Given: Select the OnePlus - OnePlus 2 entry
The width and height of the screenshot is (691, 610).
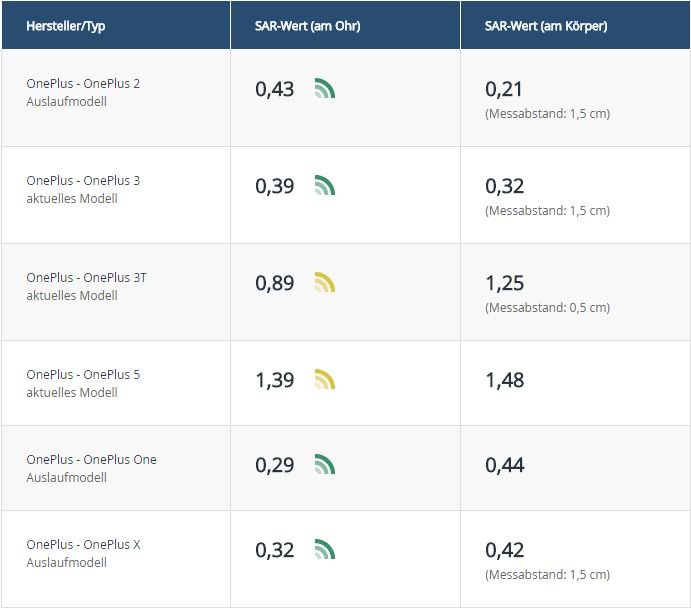Looking at the screenshot, I should [x=83, y=83].
